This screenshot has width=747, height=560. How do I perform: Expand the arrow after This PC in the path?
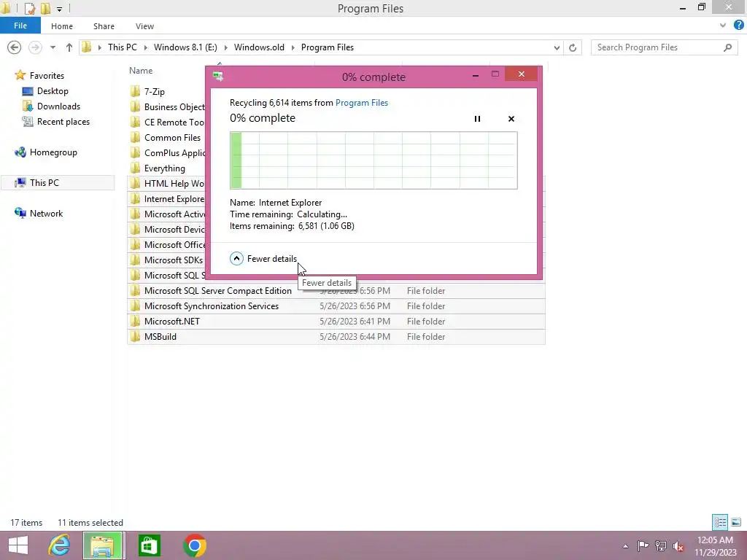coord(145,47)
